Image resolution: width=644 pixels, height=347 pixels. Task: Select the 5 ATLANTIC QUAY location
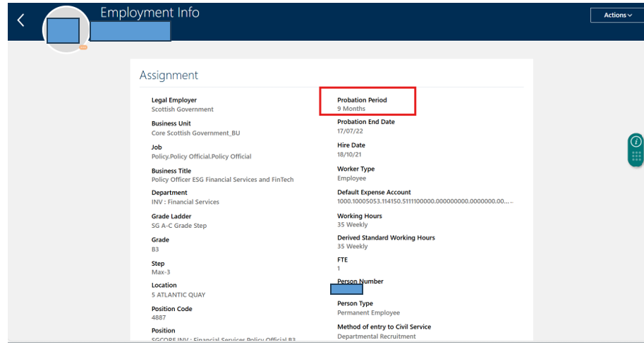point(178,295)
